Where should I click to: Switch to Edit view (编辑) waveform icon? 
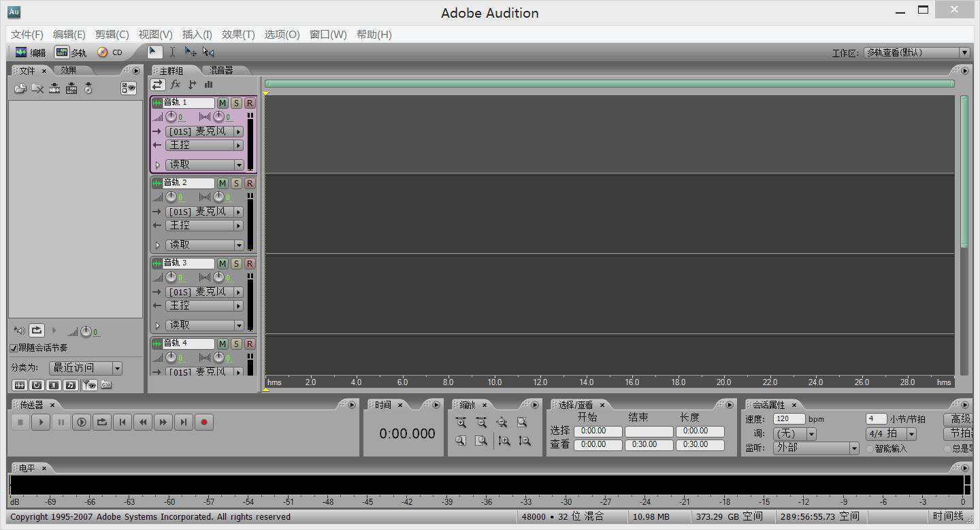(21, 52)
